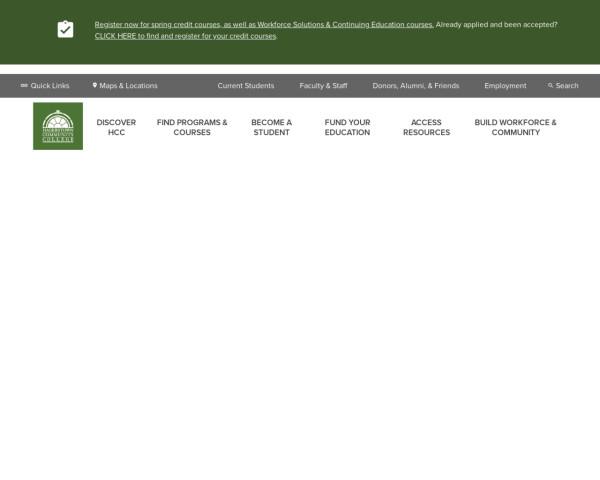Click the magnifier icon beside Search

coord(550,85)
